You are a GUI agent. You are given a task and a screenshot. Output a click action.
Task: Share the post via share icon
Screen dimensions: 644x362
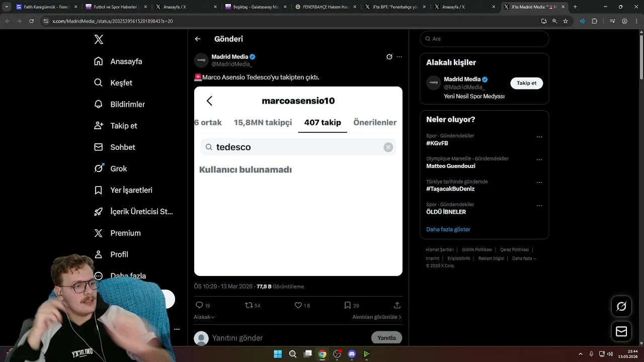397,305
